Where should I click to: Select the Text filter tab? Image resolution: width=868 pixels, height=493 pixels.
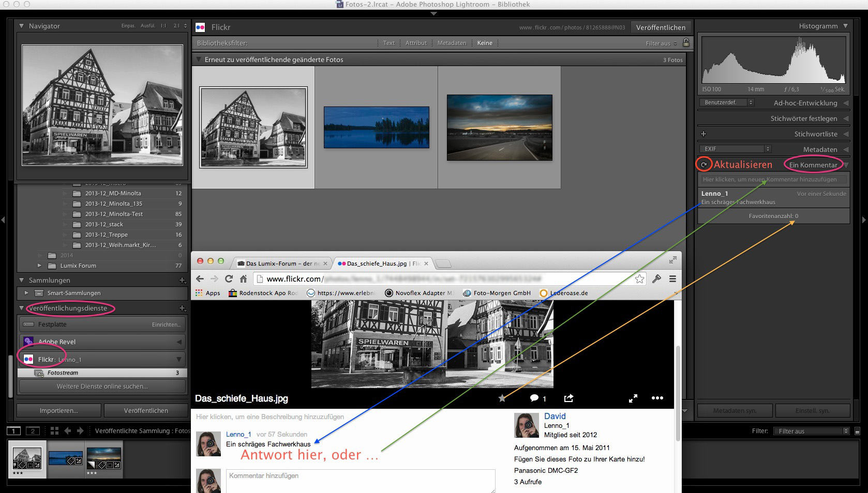pyautogui.click(x=389, y=43)
